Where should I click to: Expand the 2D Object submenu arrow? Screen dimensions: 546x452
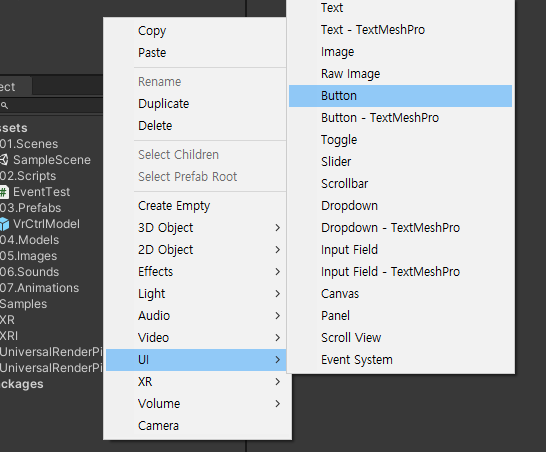tap(278, 250)
